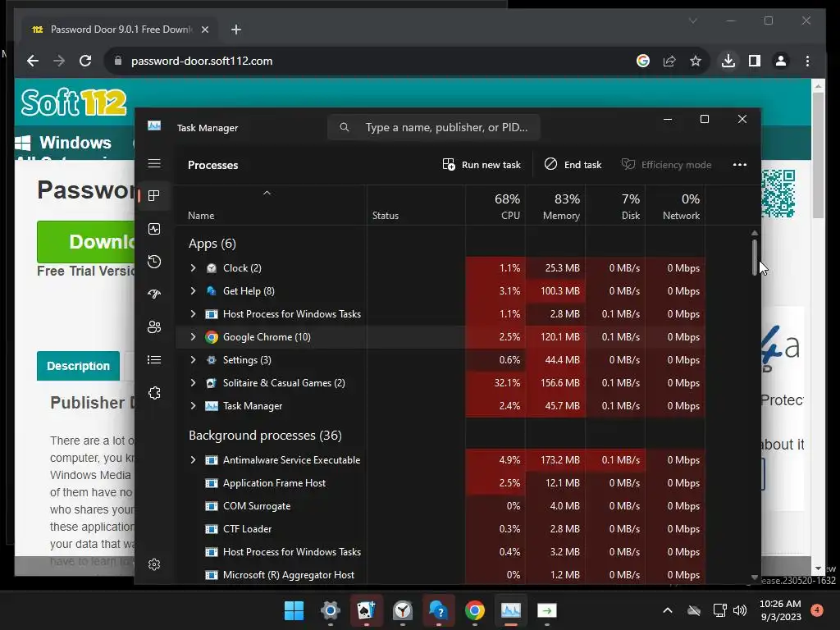Open volume control in system tray
The image size is (840, 630).
pyautogui.click(x=740, y=610)
